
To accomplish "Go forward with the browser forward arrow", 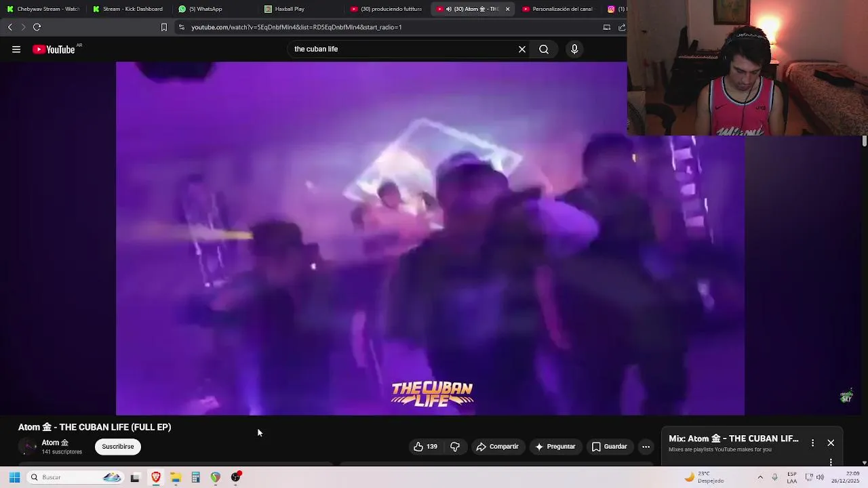I will pos(22,27).
